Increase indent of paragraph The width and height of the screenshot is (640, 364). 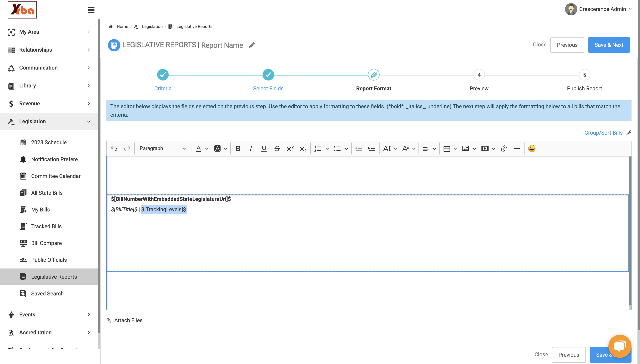click(x=371, y=148)
